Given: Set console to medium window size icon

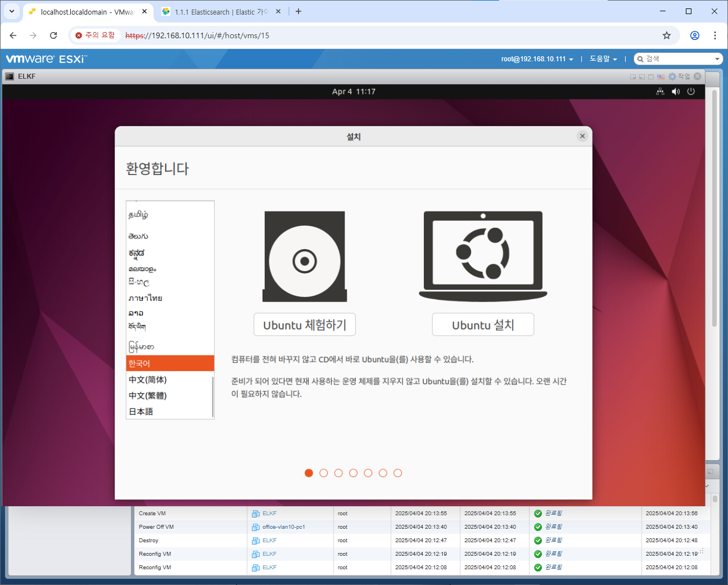Looking at the screenshot, I should pyautogui.click(x=642, y=76).
